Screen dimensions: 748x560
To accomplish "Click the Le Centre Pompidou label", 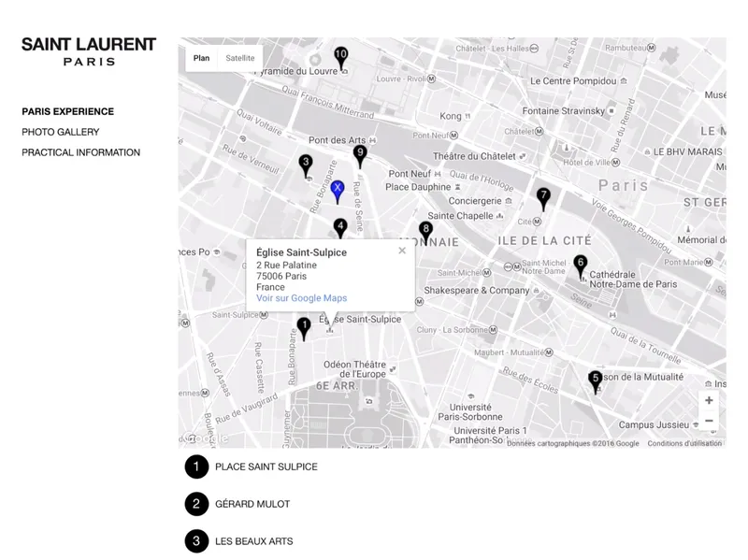I will [573, 81].
